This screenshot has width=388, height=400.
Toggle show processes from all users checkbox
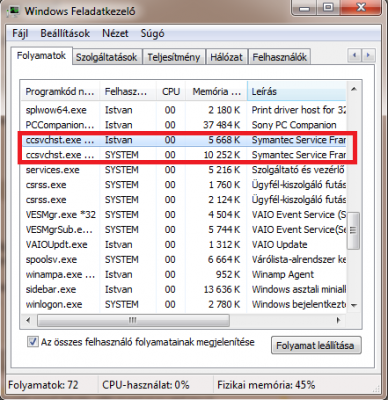point(32,342)
